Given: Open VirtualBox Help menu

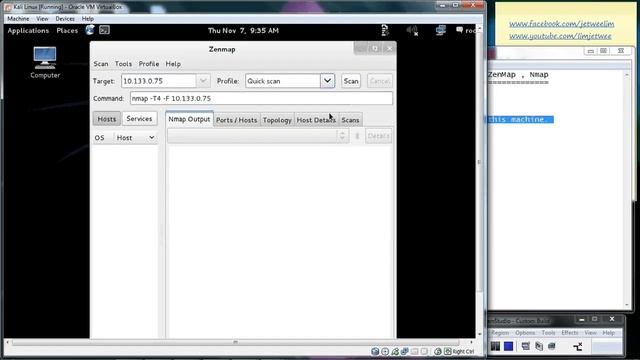Looking at the screenshot, I should 87,19.
